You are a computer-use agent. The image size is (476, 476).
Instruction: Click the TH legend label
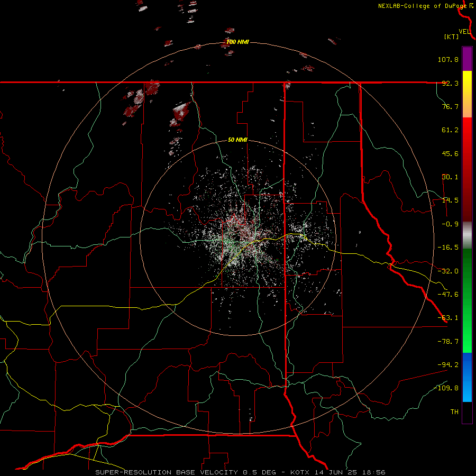(x=454, y=412)
